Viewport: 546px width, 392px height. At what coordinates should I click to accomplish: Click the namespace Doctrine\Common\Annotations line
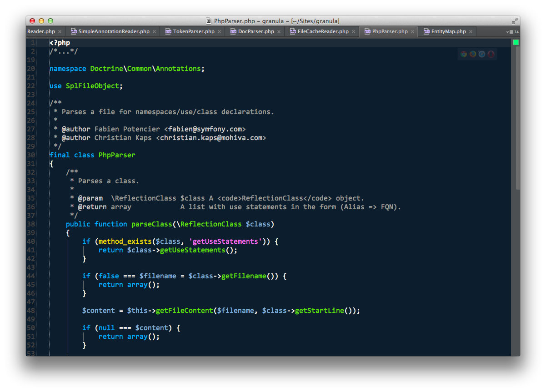tap(127, 69)
